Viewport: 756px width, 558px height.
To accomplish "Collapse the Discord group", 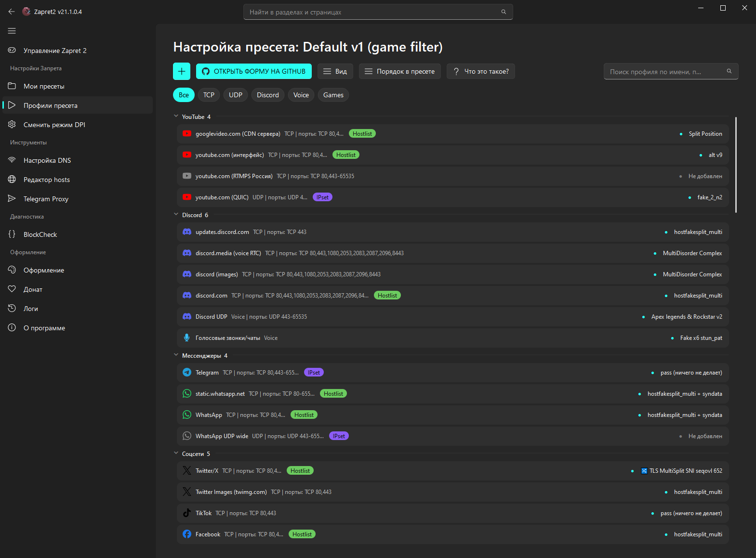I will click(176, 215).
